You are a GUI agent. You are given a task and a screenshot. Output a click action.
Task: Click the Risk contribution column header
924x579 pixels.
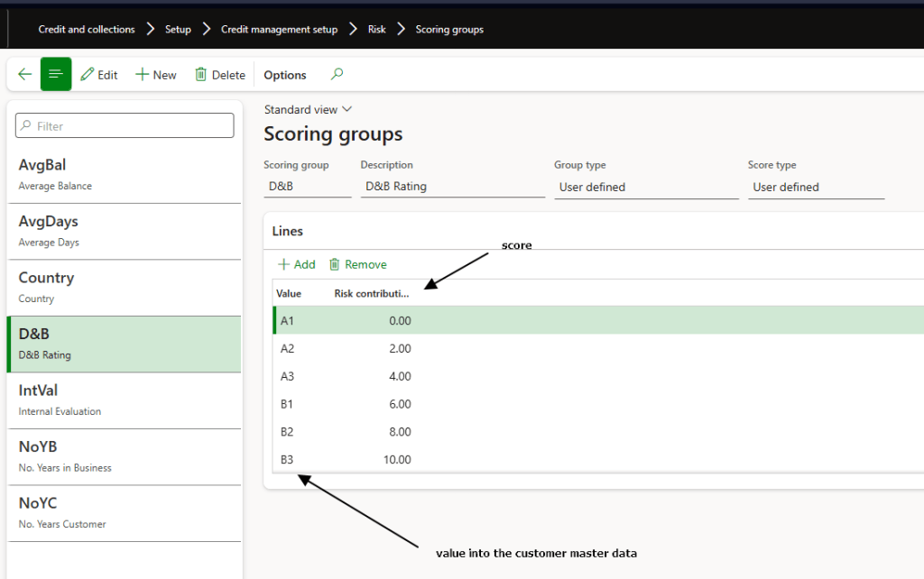click(371, 293)
